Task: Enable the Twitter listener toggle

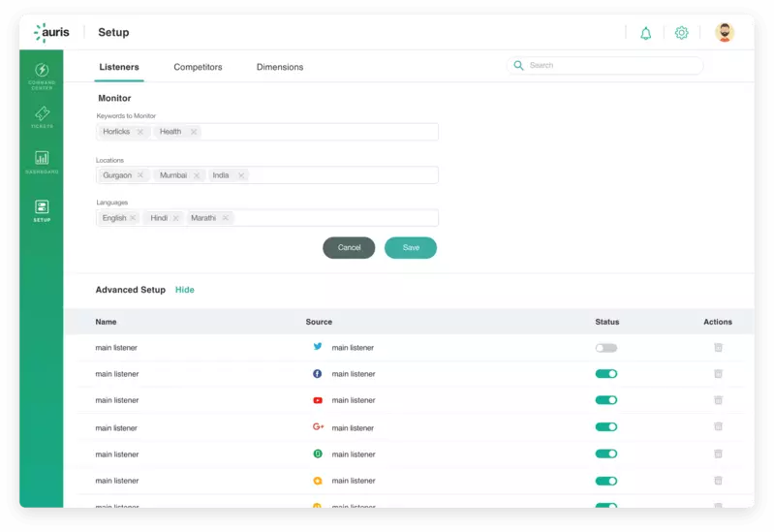Action: pyautogui.click(x=606, y=348)
